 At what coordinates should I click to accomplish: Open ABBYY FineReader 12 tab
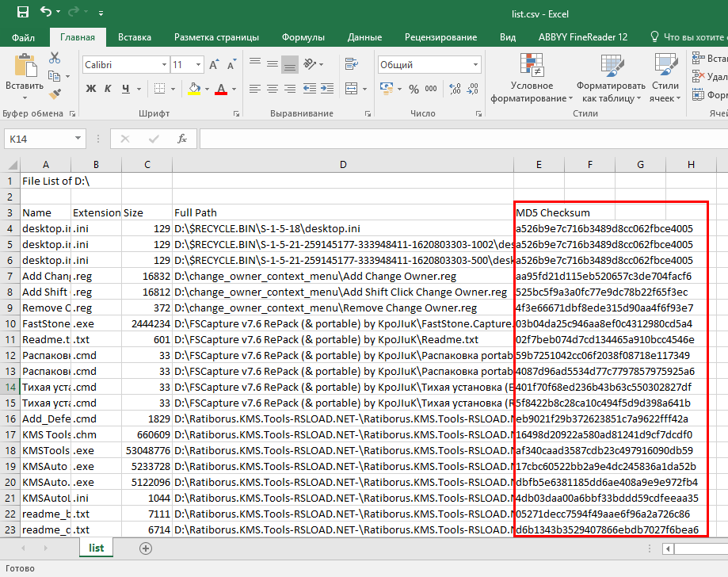(583, 37)
